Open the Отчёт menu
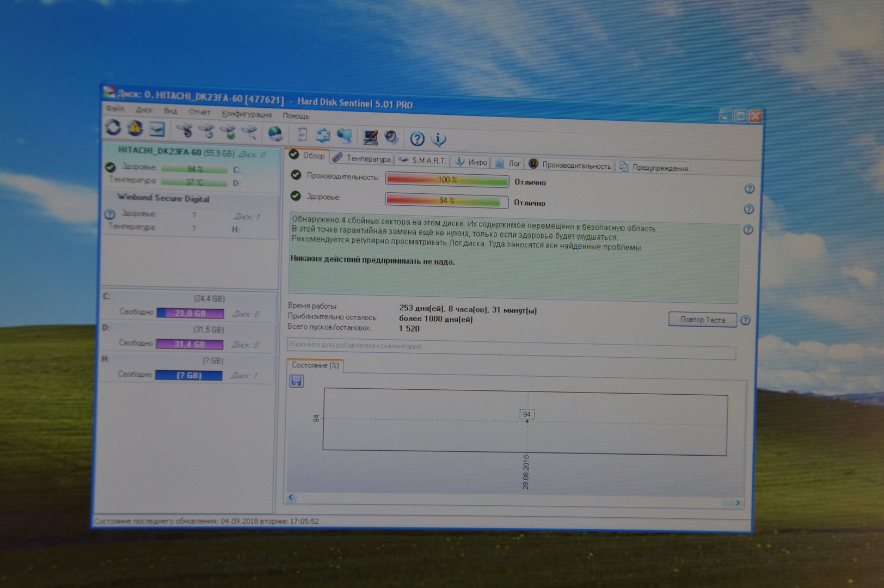Image resolution: width=884 pixels, height=588 pixels. (x=199, y=112)
